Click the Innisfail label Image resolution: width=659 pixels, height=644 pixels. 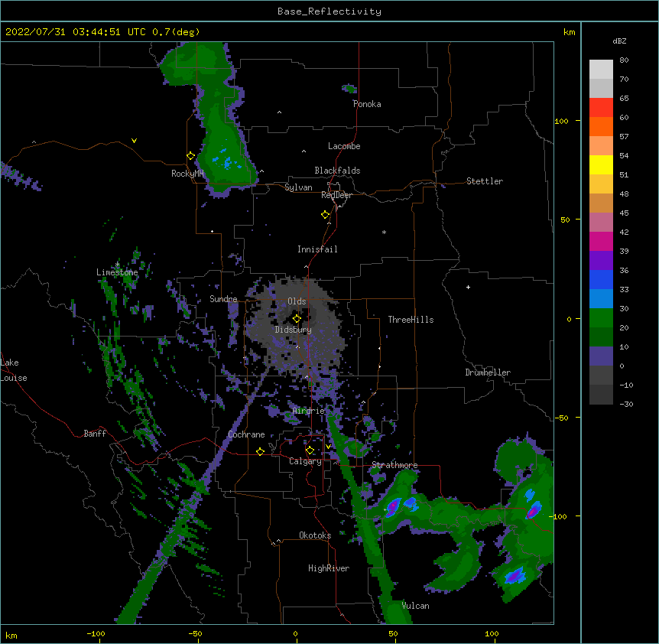(x=317, y=249)
